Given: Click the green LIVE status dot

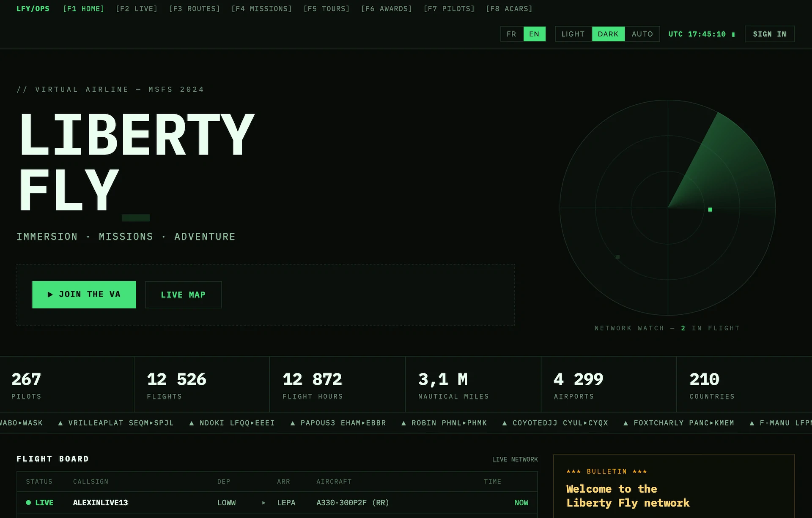Looking at the screenshot, I should pos(28,503).
